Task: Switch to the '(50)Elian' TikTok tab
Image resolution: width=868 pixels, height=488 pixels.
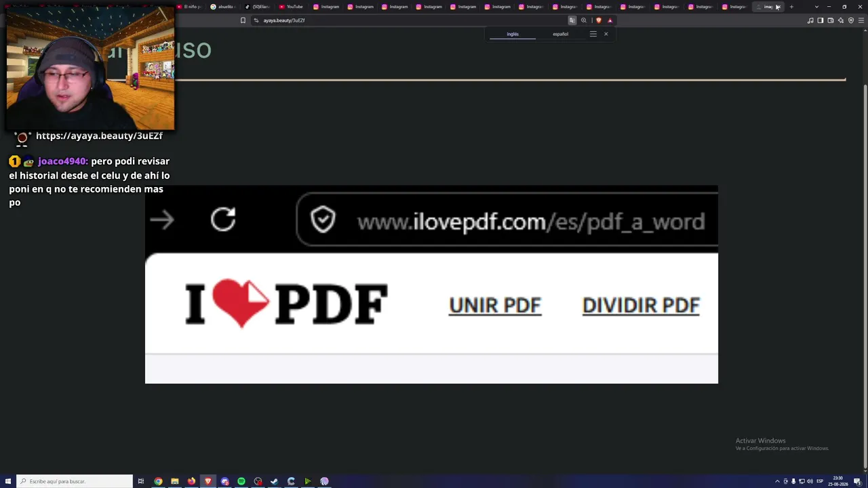Action: pyautogui.click(x=258, y=7)
